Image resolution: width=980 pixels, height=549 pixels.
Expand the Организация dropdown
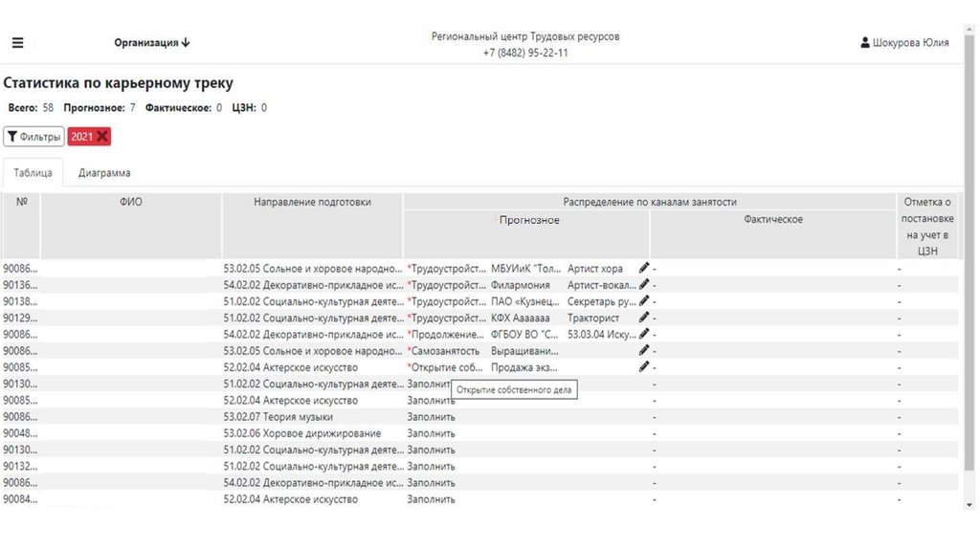[152, 43]
